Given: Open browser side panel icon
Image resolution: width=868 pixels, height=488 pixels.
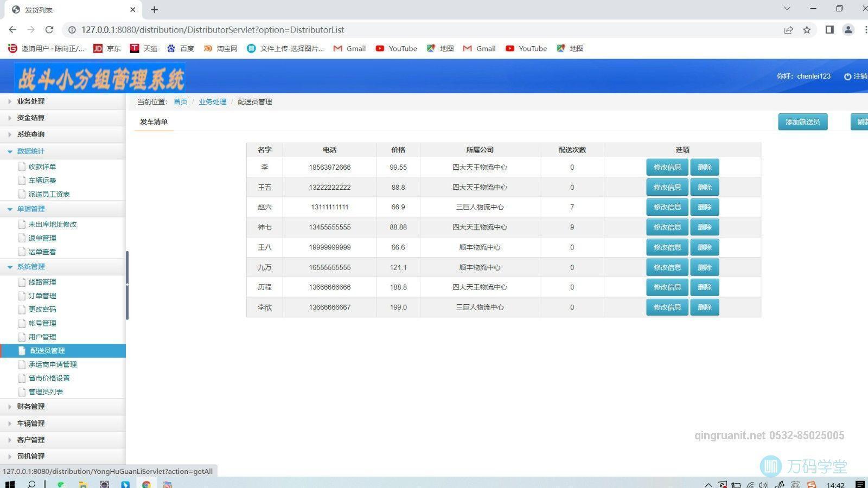Looking at the screenshot, I should point(829,30).
